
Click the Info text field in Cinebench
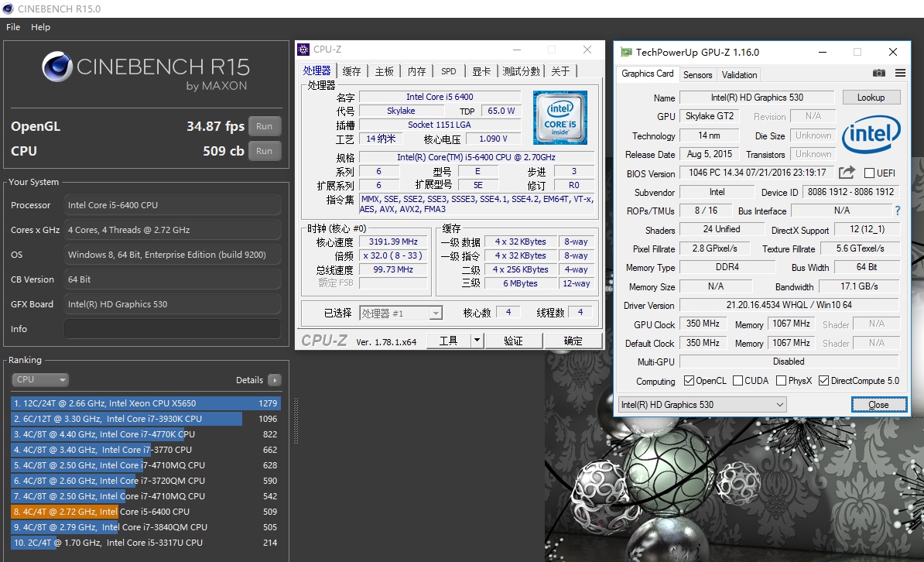172,329
